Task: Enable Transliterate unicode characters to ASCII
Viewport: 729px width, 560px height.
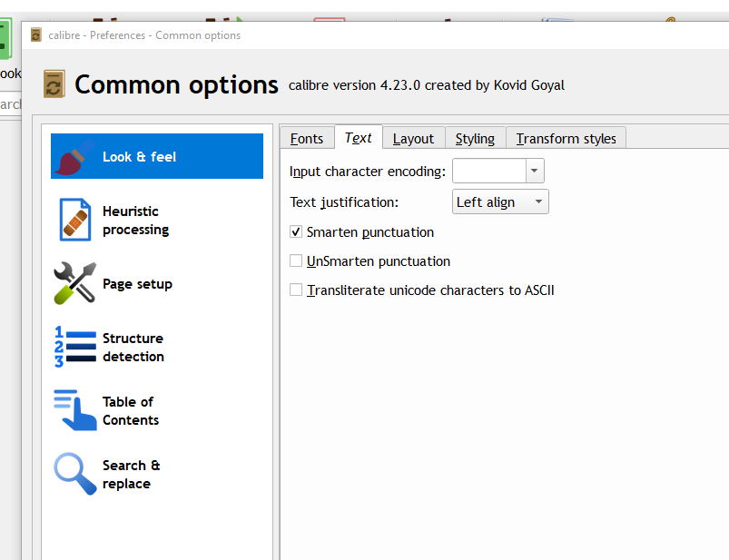Action: point(296,290)
